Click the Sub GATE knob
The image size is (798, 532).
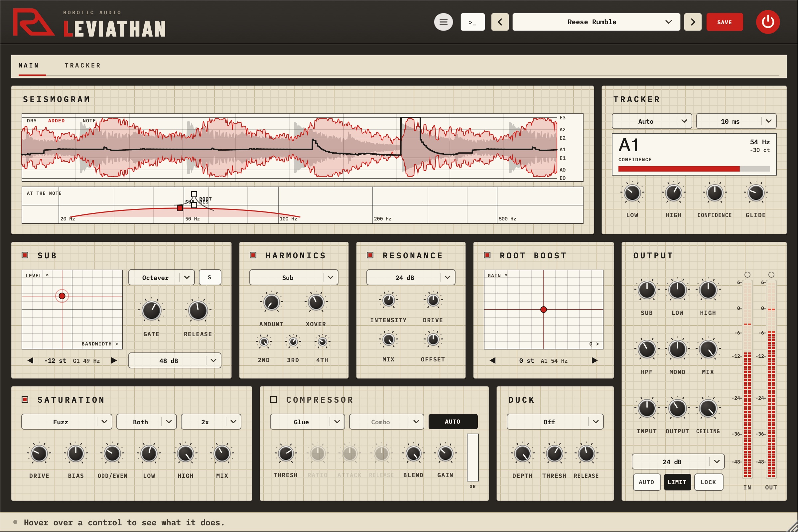coord(151,310)
